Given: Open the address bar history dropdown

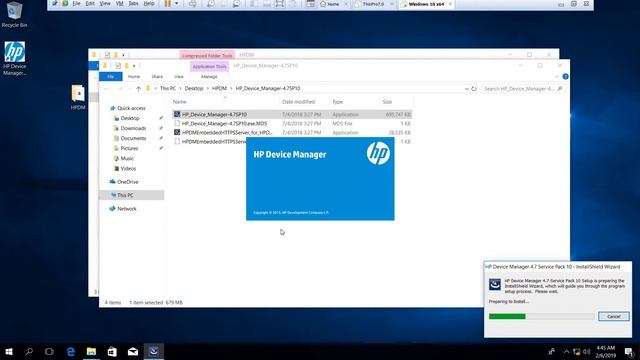Looking at the screenshot, I should (x=466, y=89).
